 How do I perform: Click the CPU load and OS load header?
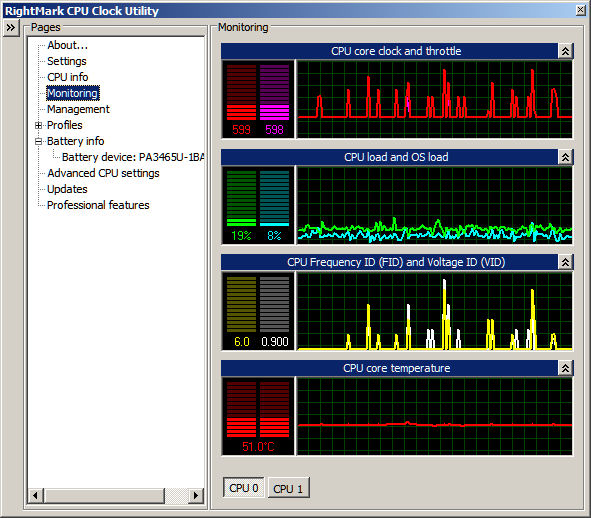(390, 157)
